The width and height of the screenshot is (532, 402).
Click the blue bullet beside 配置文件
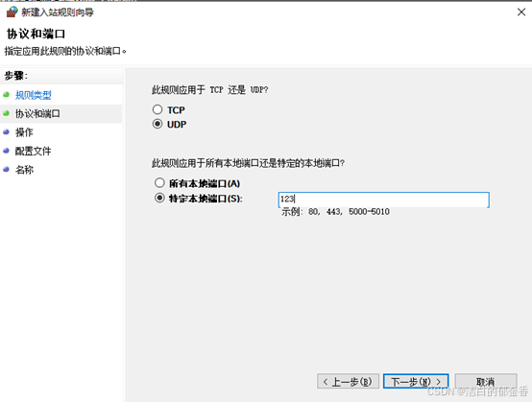[6, 151]
